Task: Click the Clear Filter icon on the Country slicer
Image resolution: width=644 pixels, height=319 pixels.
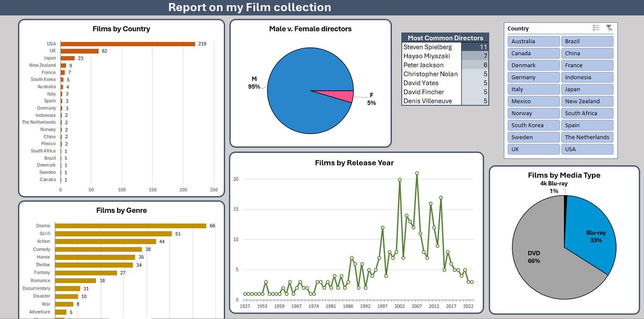Action: [610, 28]
